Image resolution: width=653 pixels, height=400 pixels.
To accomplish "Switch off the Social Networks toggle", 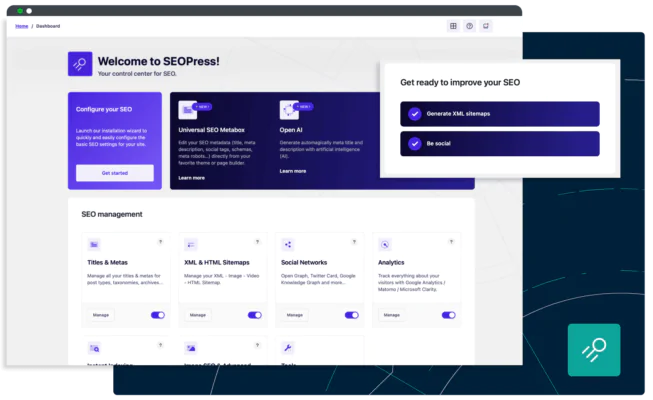I will pyautogui.click(x=351, y=315).
